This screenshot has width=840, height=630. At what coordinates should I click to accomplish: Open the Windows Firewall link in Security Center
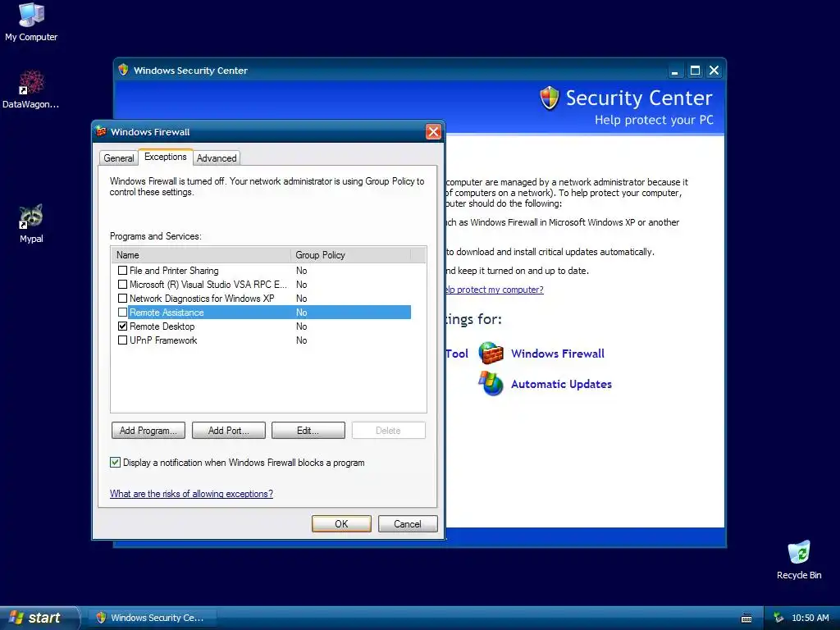[x=558, y=354]
